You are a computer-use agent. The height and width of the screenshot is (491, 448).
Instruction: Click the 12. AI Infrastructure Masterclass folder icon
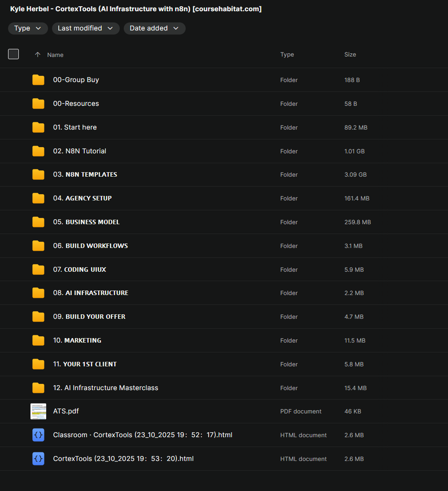pyautogui.click(x=38, y=388)
